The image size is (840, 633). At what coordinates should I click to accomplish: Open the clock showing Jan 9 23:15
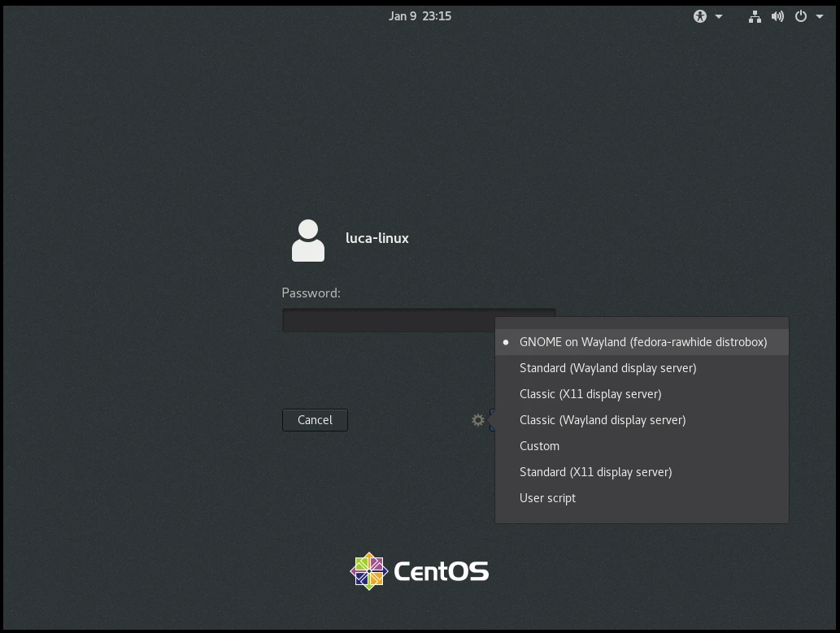(420, 16)
